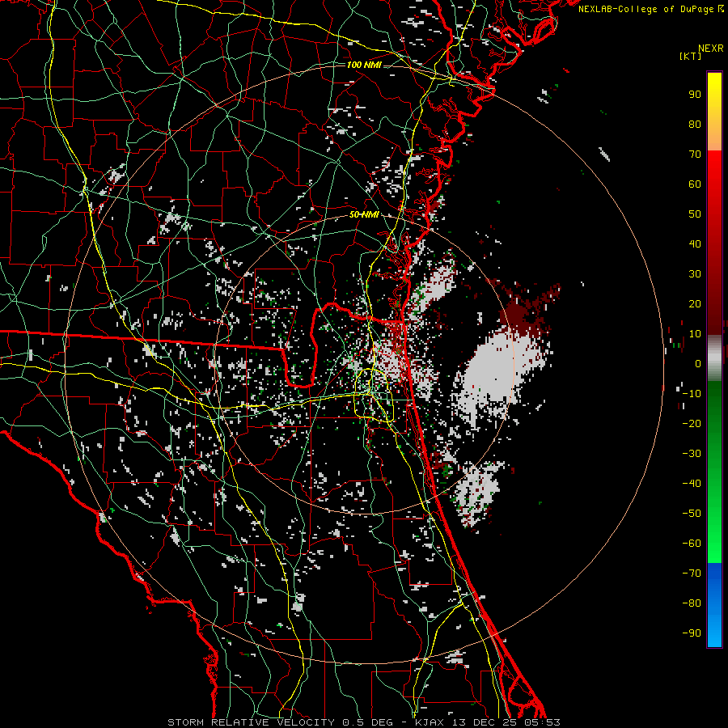Image resolution: width=728 pixels, height=728 pixels.
Task: Click the -50 knot scale label
Action: coord(692,514)
